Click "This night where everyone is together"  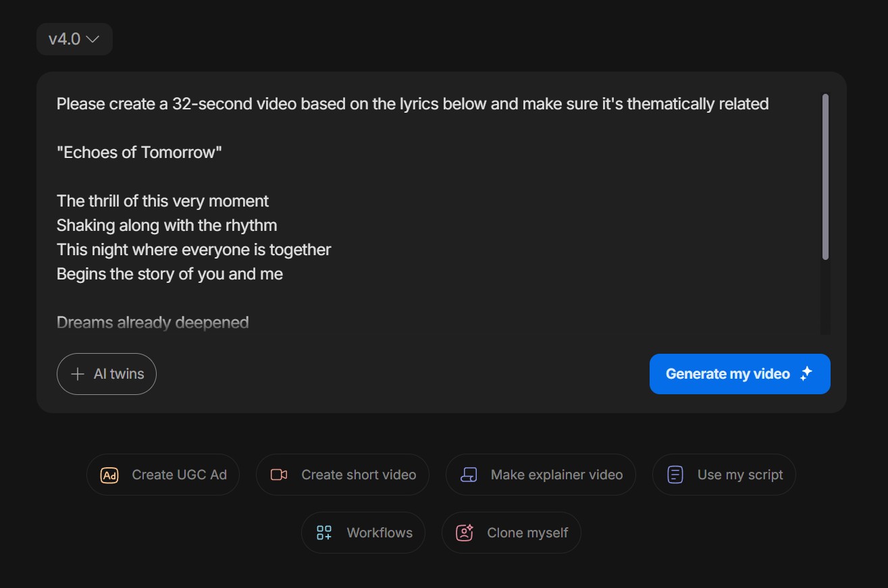[194, 250]
